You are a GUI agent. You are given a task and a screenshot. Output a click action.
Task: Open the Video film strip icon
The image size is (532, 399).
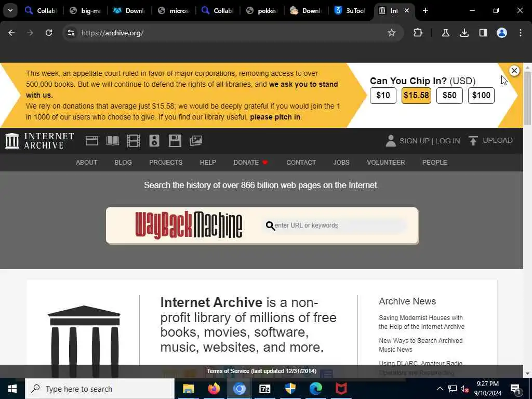click(134, 141)
